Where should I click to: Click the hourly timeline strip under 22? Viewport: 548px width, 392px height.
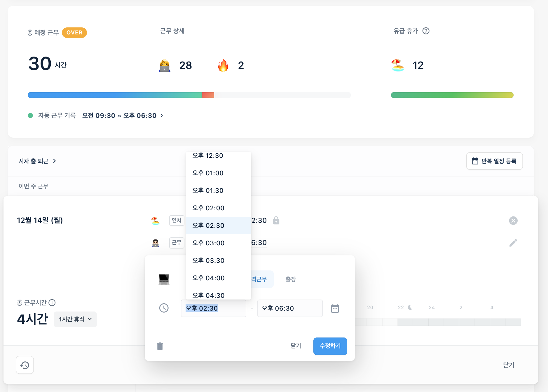tap(405, 322)
